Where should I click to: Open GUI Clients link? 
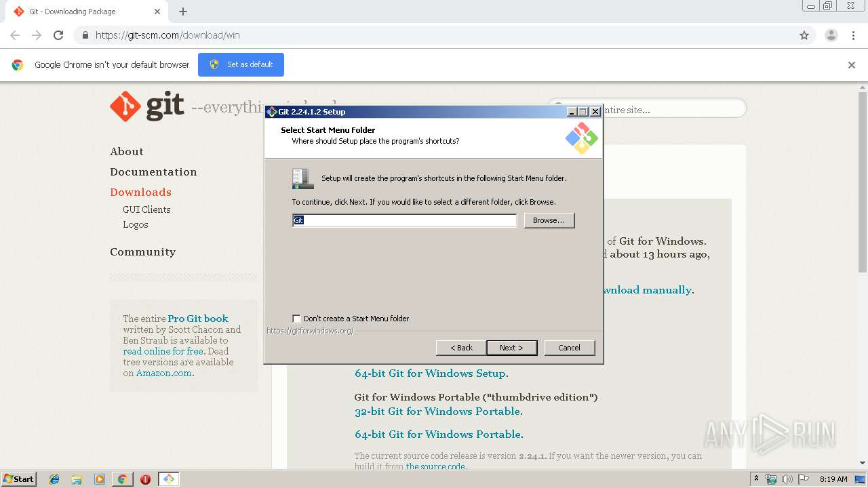[146, 209]
